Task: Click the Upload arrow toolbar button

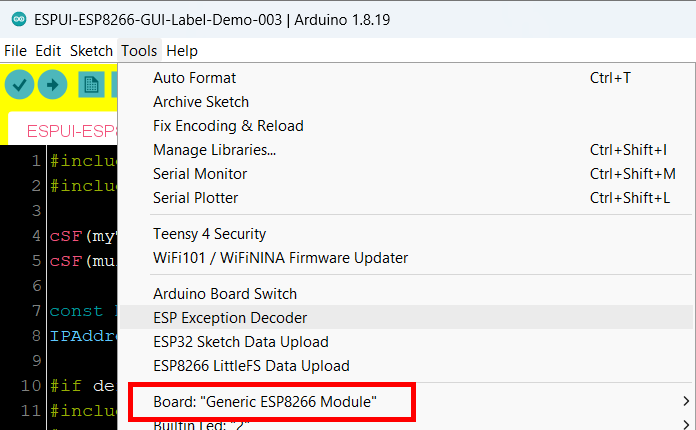Action: (x=52, y=84)
